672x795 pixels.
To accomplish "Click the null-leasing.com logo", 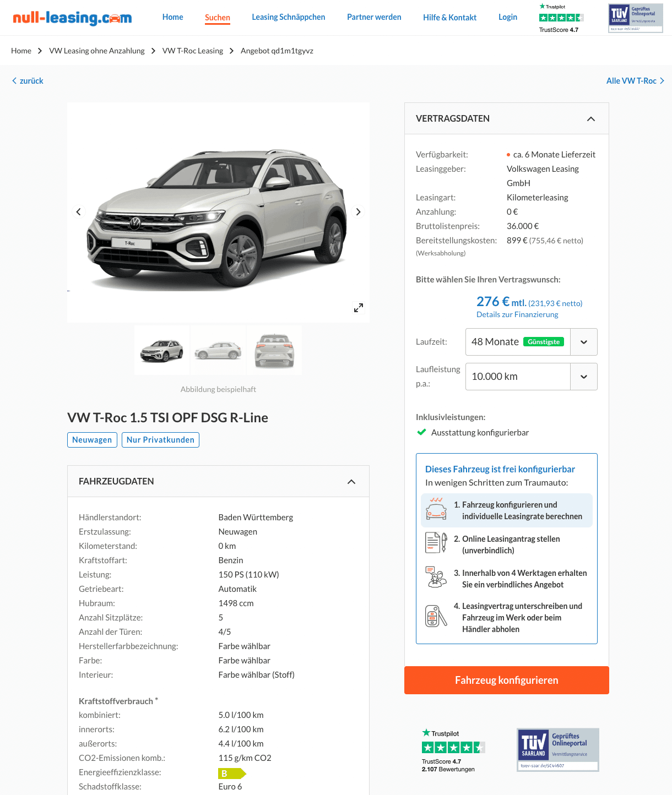I will [x=72, y=18].
